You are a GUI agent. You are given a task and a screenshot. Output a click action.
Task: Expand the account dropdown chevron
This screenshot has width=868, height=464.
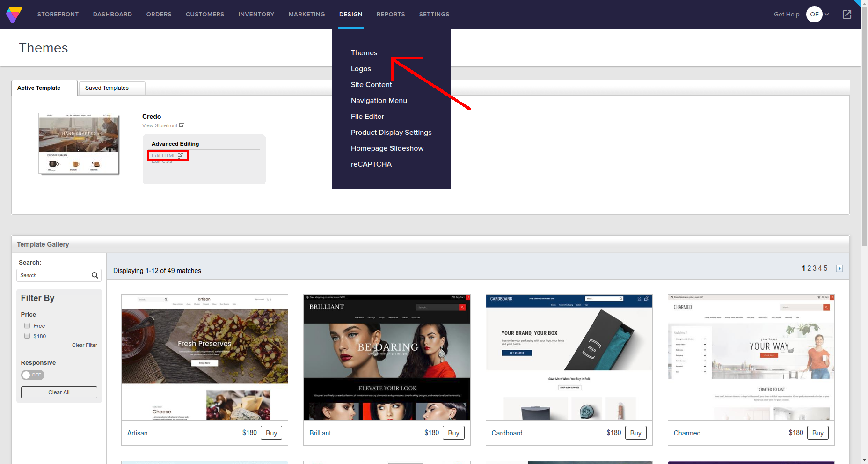pos(827,15)
